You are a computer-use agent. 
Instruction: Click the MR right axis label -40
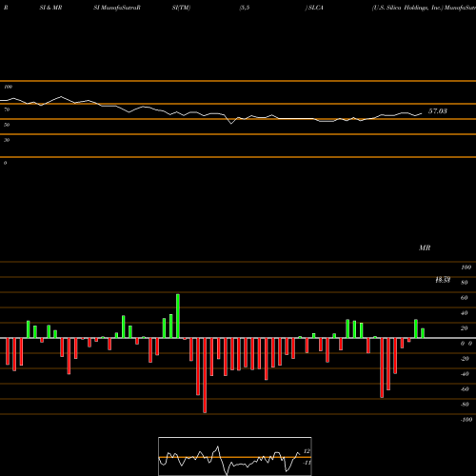click(x=465, y=374)
